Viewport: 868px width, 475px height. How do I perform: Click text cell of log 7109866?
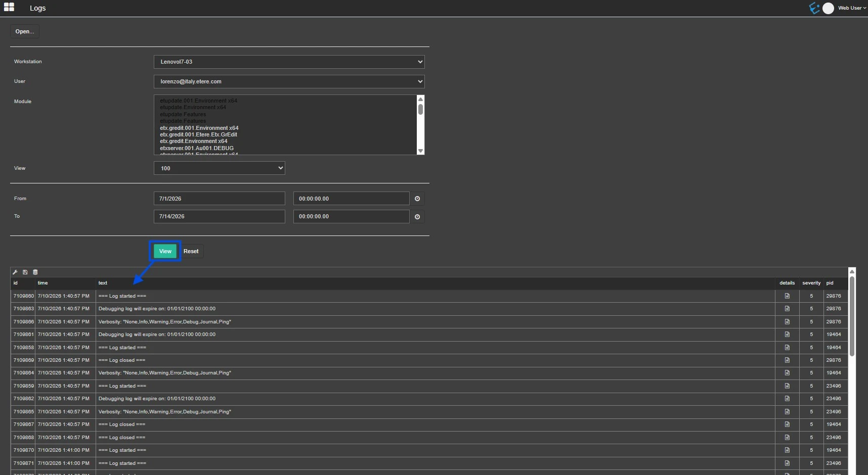[435, 322]
